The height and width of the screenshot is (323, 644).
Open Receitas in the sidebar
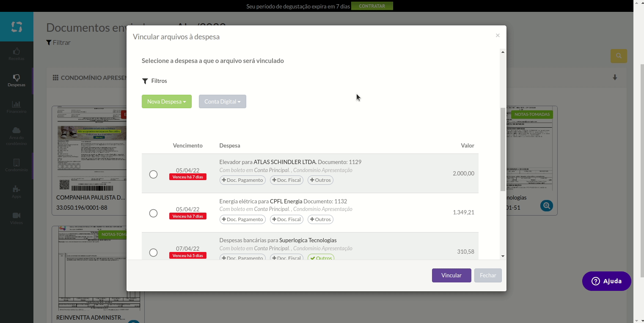(17, 54)
